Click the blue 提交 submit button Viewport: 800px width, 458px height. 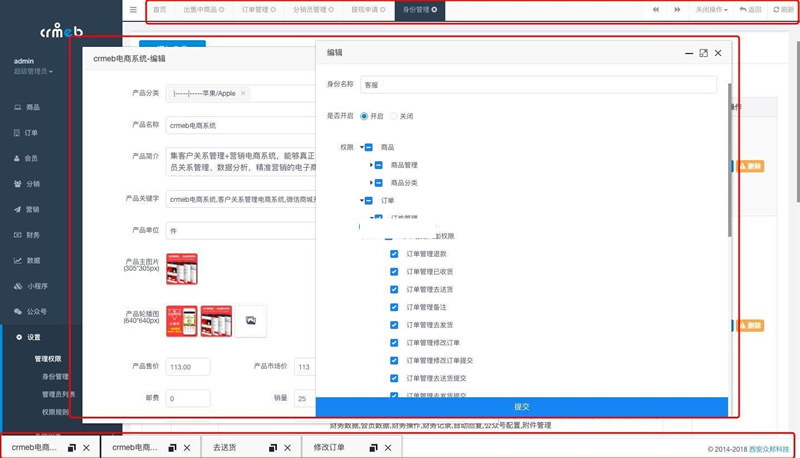tap(521, 407)
